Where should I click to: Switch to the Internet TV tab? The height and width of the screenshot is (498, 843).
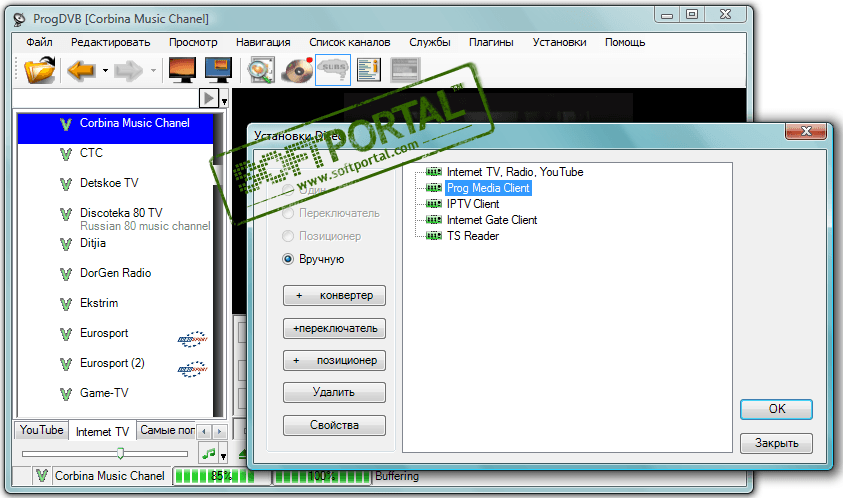(x=102, y=431)
